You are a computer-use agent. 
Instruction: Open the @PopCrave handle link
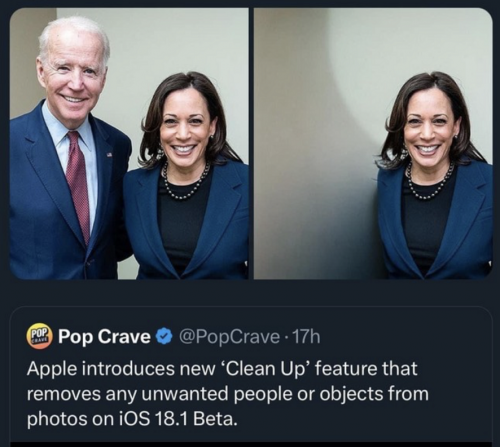(x=230, y=337)
